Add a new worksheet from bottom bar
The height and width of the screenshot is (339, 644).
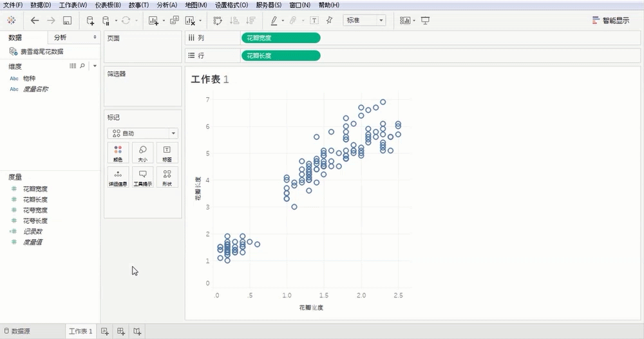click(105, 331)
